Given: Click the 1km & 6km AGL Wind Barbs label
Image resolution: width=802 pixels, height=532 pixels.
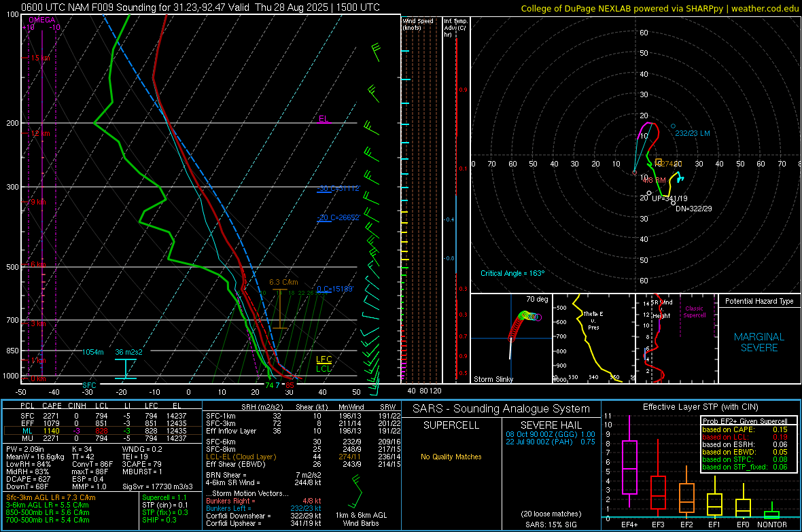Looking at the screenshot, I should coord(361,519).
